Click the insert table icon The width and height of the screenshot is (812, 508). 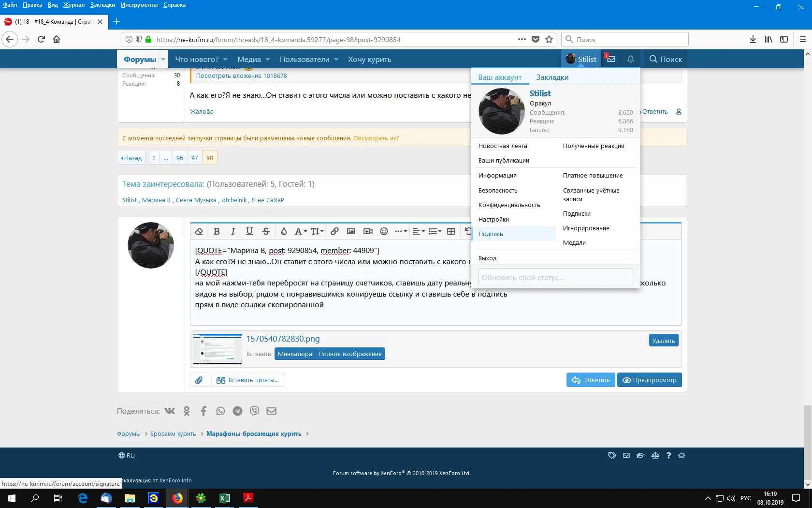pyautogui.click(x=451, y=231)
